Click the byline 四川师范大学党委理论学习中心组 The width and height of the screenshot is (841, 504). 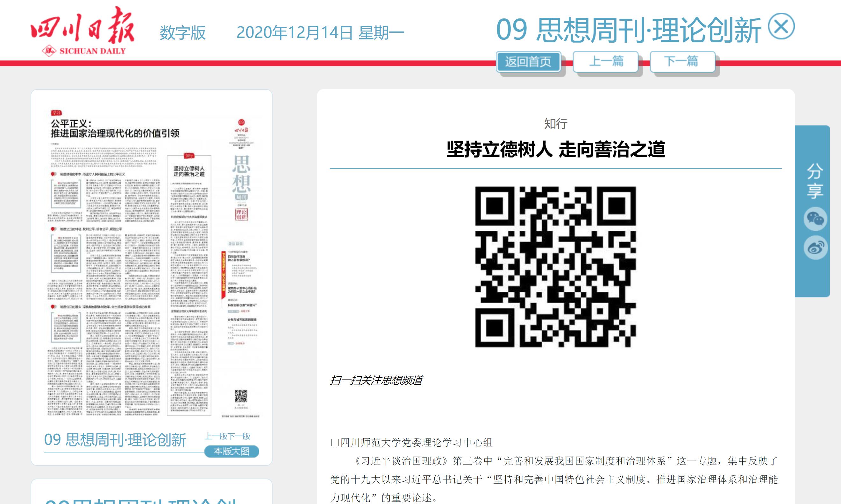[x=416, y=443]
